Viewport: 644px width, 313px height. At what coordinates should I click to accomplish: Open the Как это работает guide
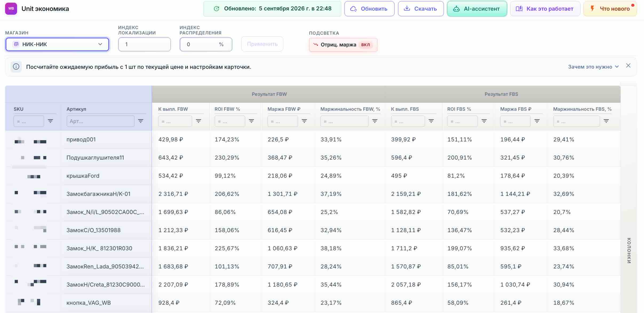(x=545, y=9)
